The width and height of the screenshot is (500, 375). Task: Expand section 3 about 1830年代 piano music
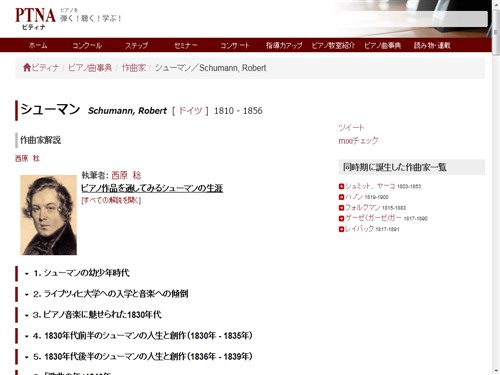click(x=93, y=315)
